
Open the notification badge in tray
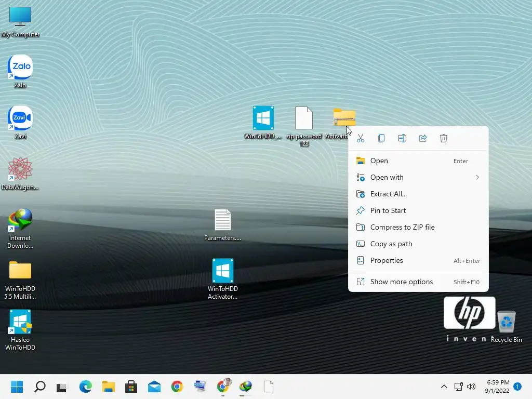pos(517,387)
